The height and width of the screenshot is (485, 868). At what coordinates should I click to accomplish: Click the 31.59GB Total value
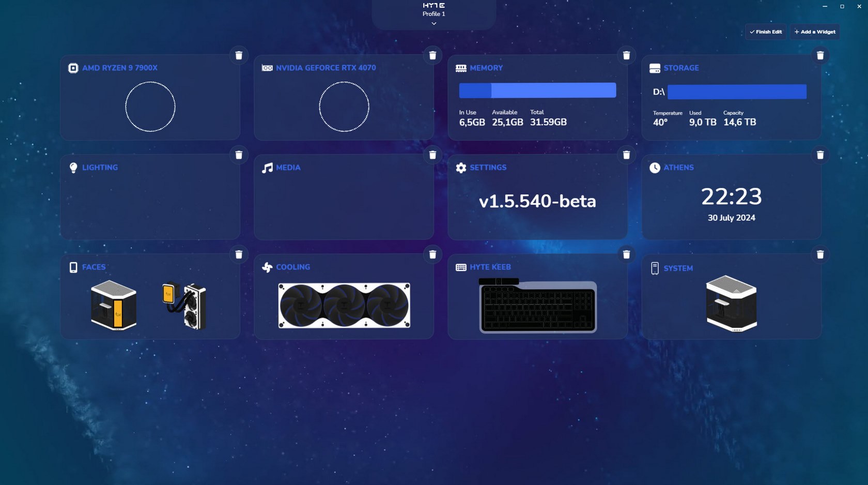(x=548, y=122)
